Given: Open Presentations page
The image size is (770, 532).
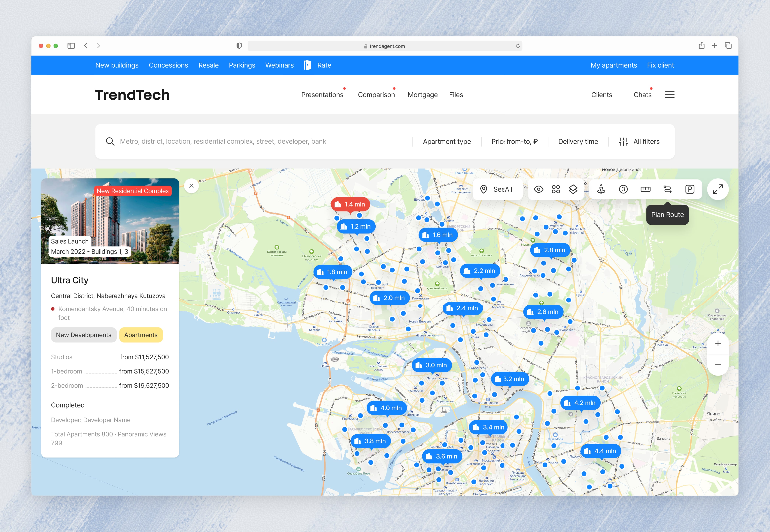Looking at the screenshot, I should tap(322, 95).
